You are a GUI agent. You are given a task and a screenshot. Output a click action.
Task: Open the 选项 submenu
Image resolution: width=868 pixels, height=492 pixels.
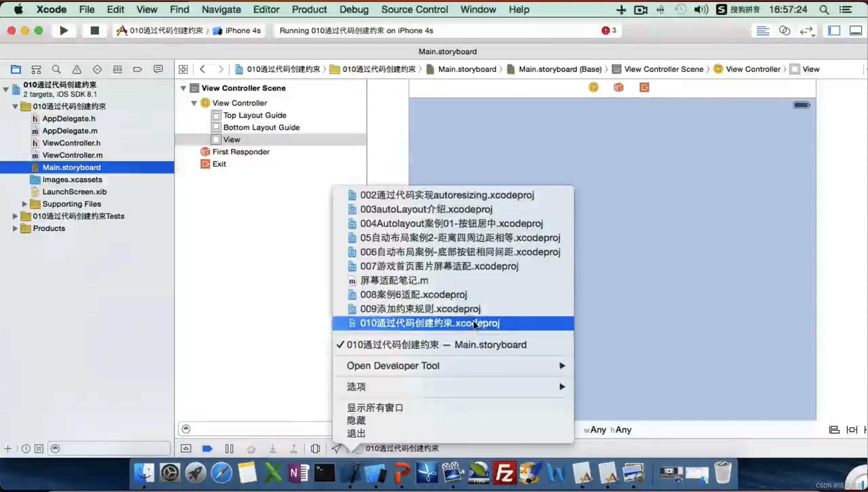pyautogui.click(x=453, y=387)
